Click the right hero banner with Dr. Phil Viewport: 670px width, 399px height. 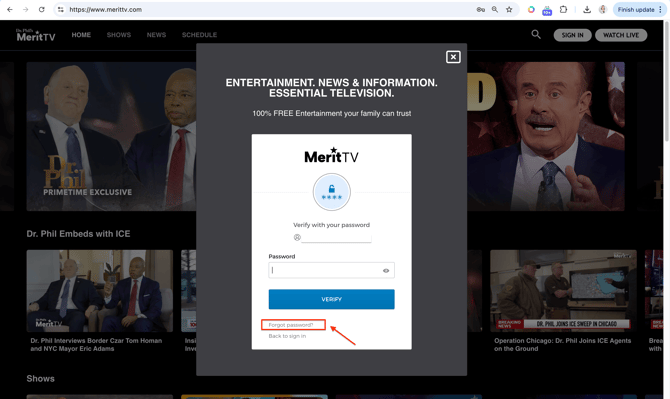546,136
